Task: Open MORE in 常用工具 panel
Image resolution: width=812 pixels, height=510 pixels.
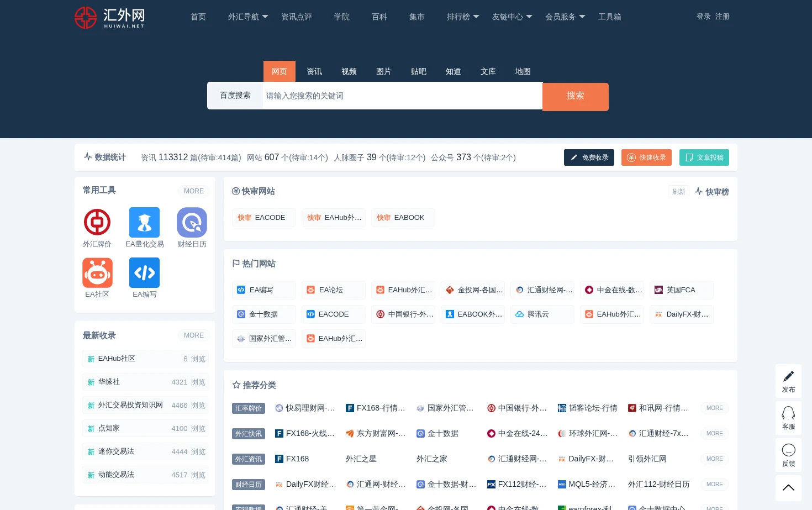Action: click(x=194, y=191)
